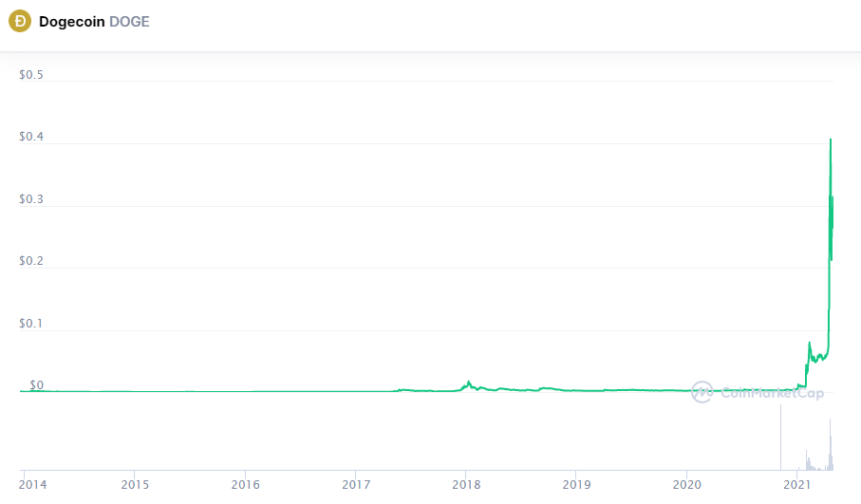Click the $0.3 price axis label

[31, 200]
